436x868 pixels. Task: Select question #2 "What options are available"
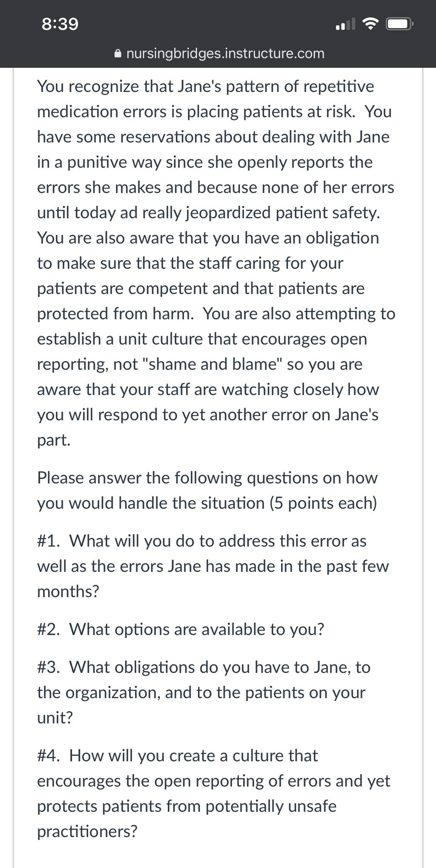181,629
